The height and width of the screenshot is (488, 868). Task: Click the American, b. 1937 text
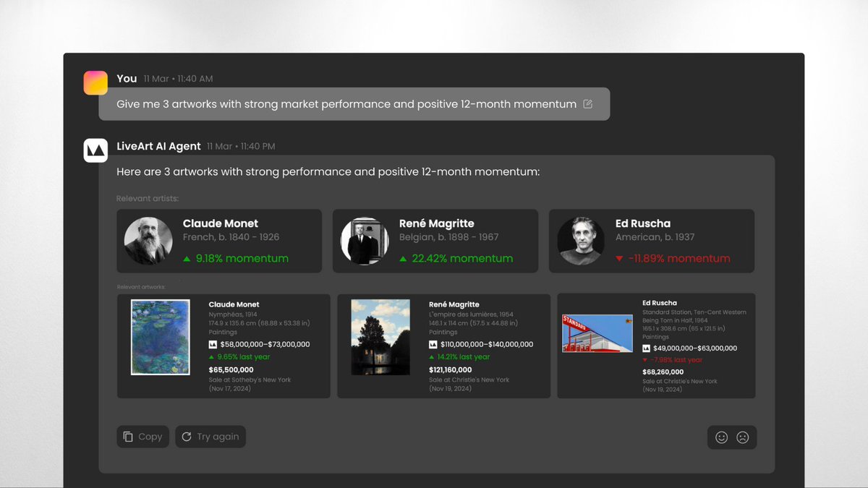pos(655,237)
